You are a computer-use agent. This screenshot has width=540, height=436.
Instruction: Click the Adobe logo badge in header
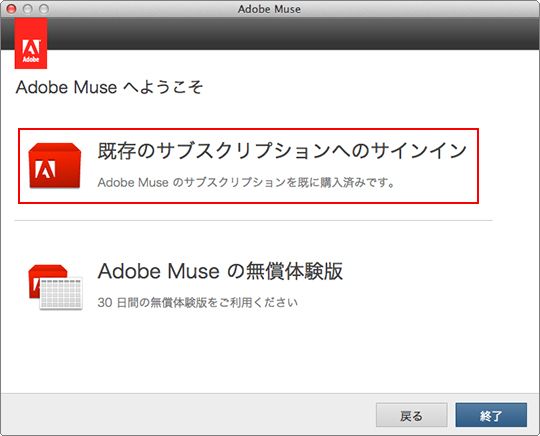[31, 43]
